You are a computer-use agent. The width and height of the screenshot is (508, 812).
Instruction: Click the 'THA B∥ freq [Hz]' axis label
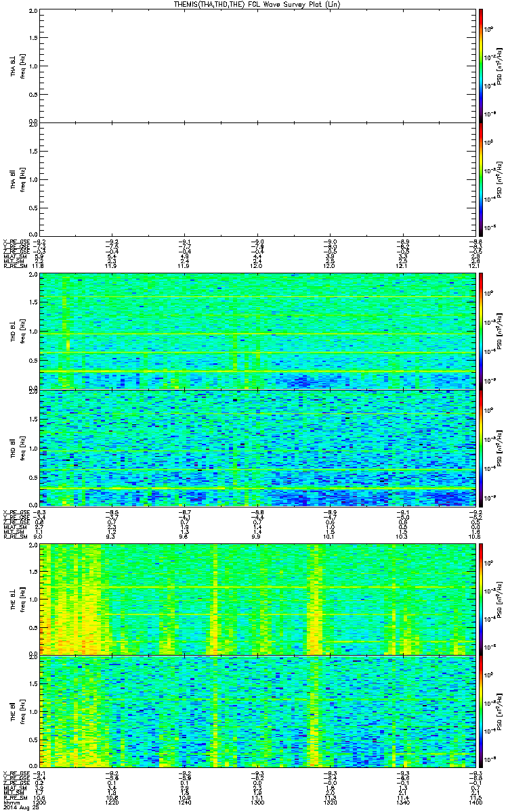pyautogui.click(x=17, y=179)
